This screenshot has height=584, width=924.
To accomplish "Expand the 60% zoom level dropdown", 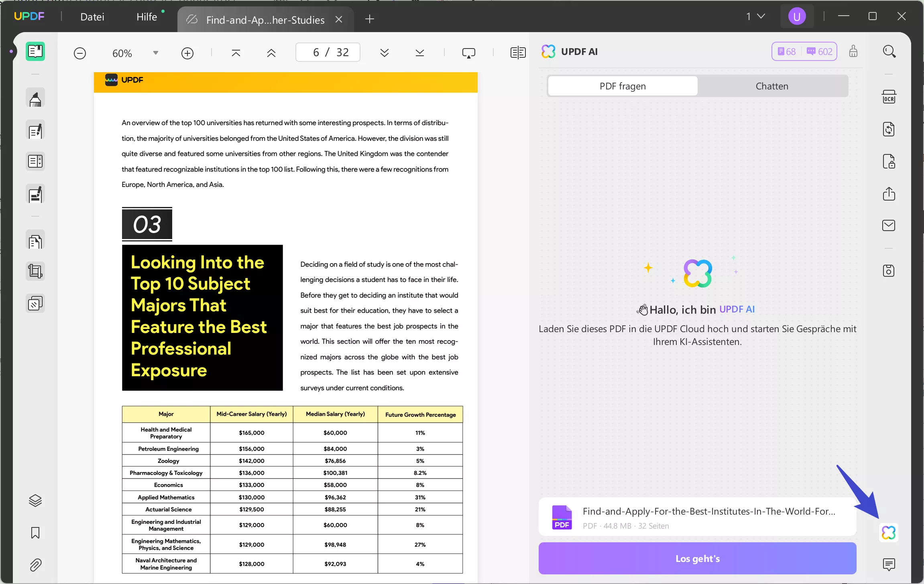I will click(156, 53).
